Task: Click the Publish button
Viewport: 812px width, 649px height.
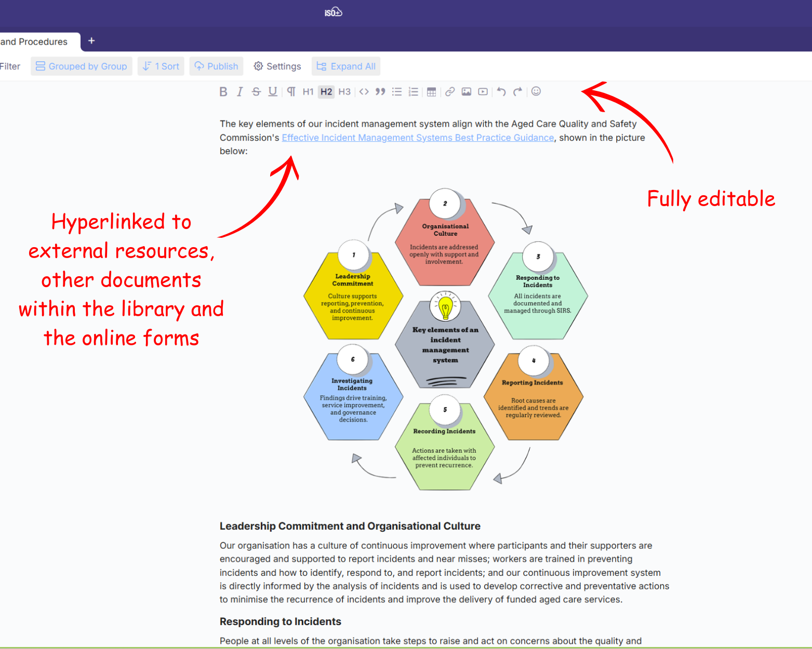Action: [217, 66]
